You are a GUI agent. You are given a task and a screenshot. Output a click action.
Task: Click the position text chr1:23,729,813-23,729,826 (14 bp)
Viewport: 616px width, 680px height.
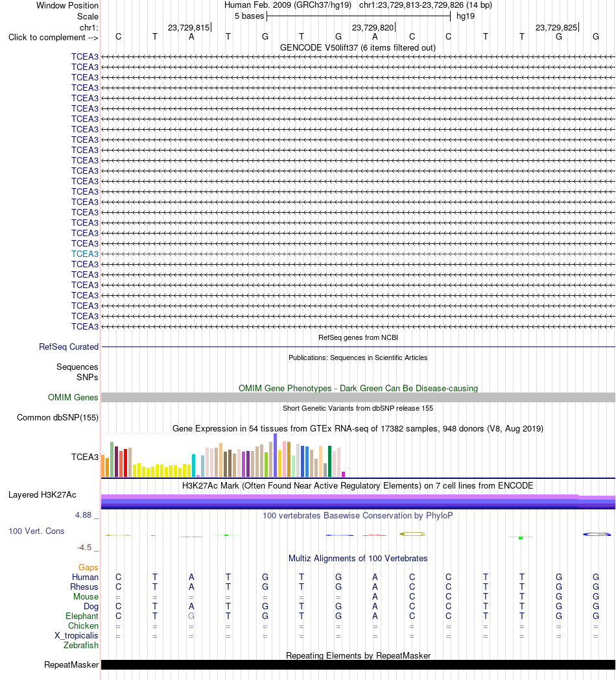[425, 5]
